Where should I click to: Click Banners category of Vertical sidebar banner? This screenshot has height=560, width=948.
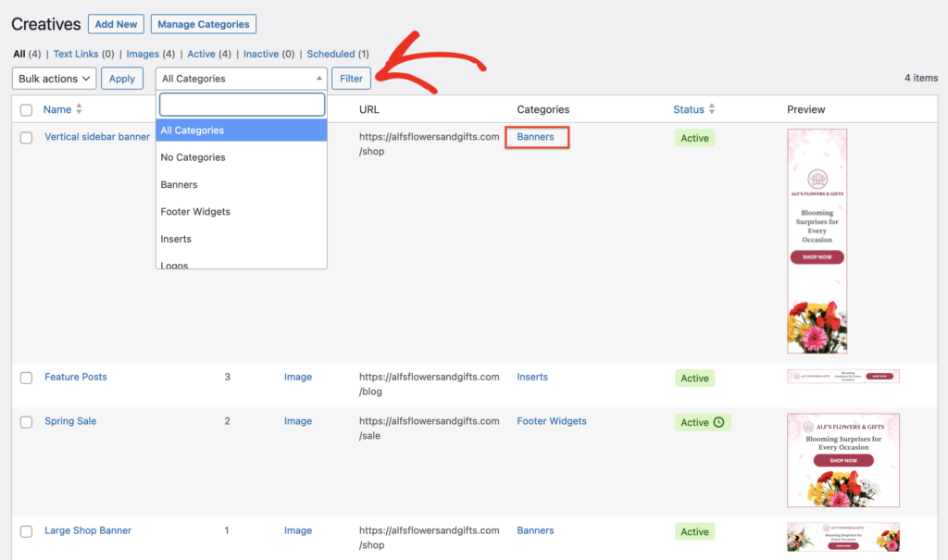[x=535, y=137]
